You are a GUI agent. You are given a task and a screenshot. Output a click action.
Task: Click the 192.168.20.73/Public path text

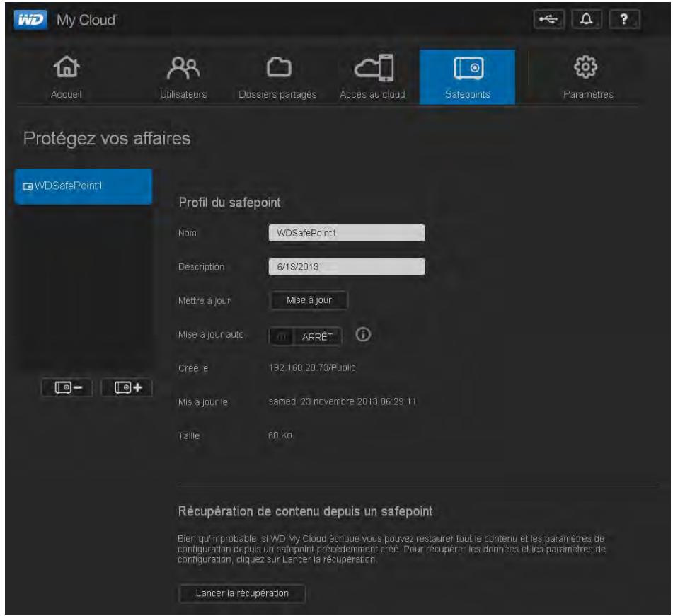coord(312,367)
